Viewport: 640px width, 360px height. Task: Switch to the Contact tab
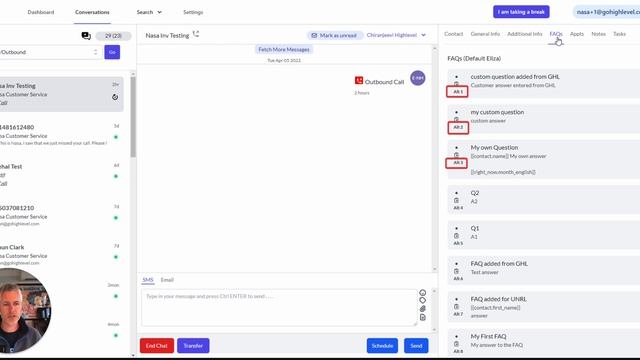(453, 34)
